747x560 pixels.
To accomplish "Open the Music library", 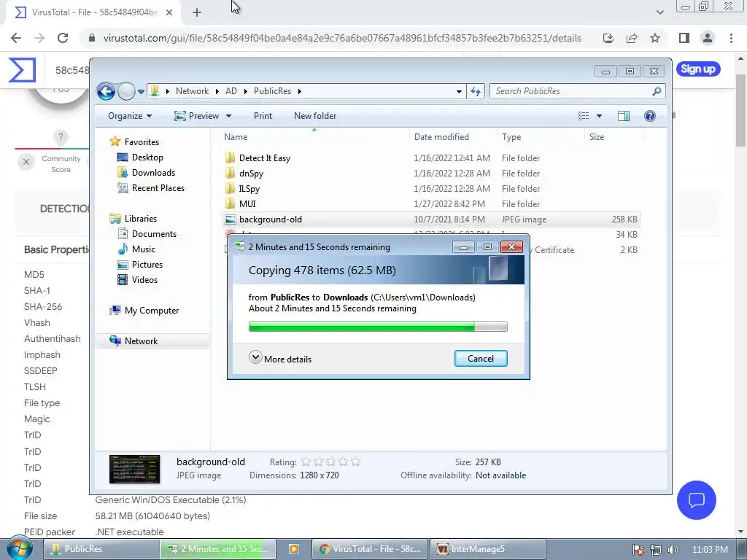I will click(x=144, y=249).
